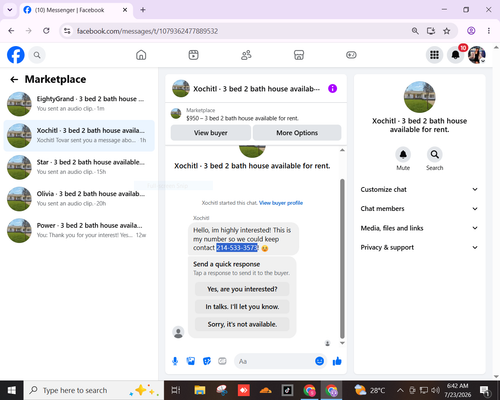
Task: Expand Privacy & support section
Action: click(x=419, y=247)
